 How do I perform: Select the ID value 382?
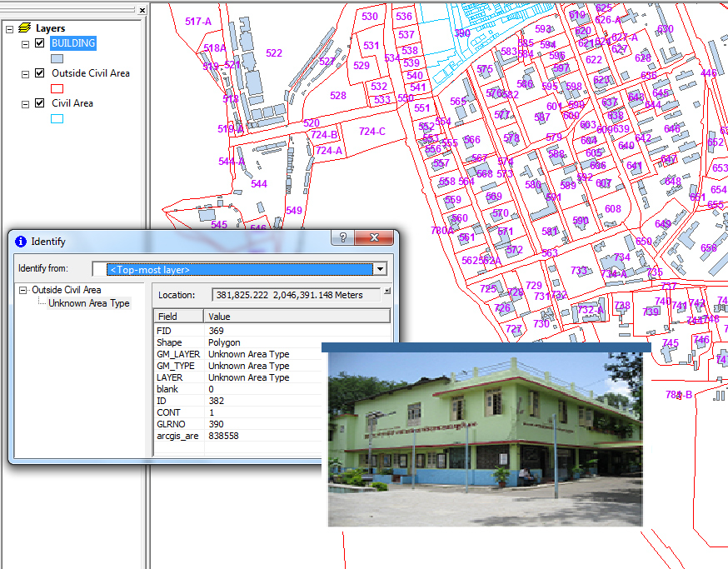click(216, 401)
